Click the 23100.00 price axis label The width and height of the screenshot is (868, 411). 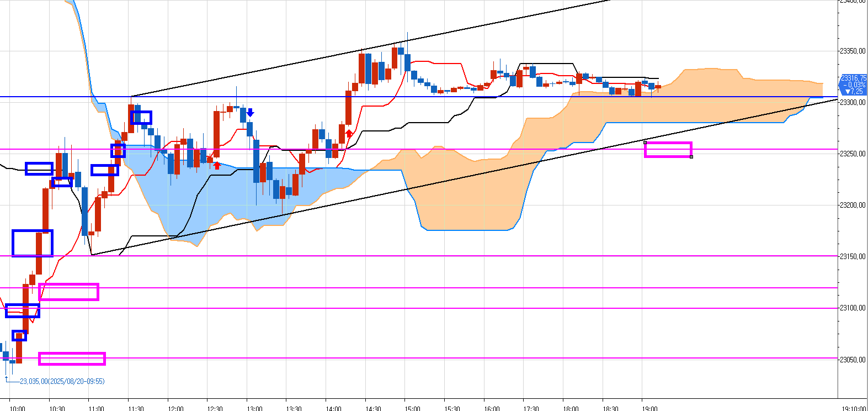853,308
